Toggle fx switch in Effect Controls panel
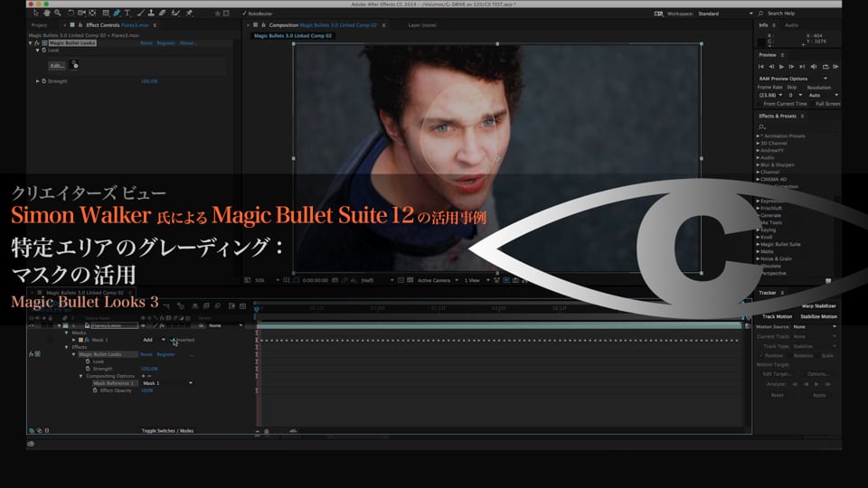This screenshot has width=868, height=488. (x=37, y=42)
